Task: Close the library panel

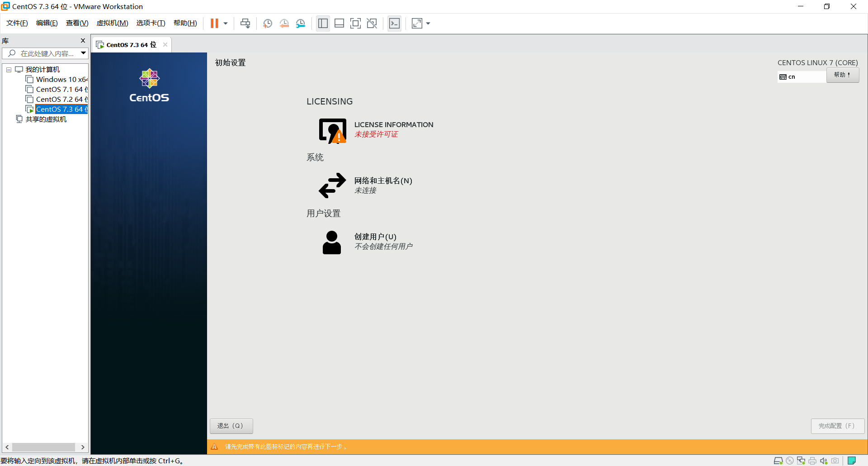Action: pos(83,41)
